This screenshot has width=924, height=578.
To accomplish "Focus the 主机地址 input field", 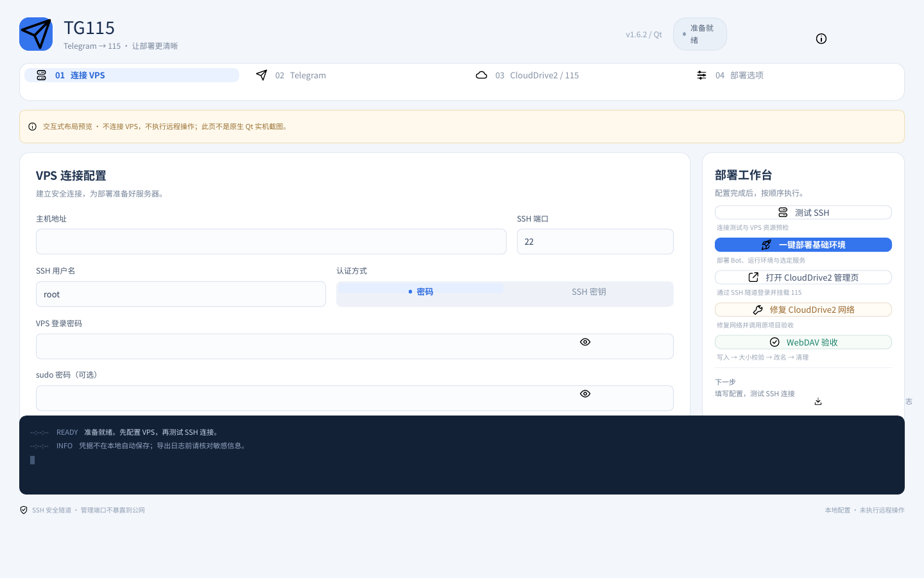I will [271, 241].
